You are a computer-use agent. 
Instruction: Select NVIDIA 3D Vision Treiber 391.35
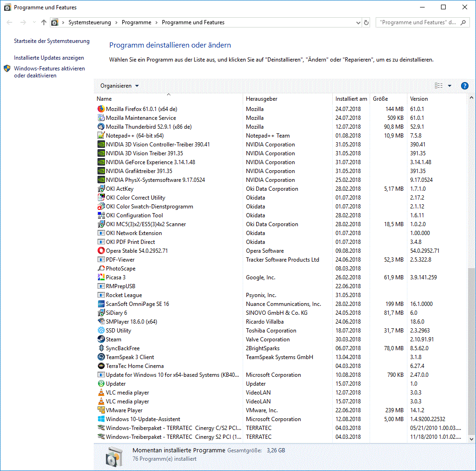click(x=281, y=153)
